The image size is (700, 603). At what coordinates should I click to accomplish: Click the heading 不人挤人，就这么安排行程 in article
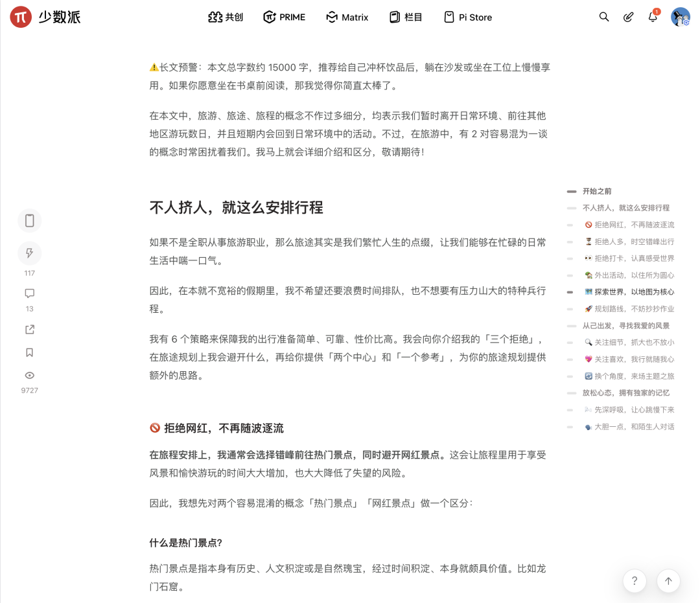pos(236,207)
